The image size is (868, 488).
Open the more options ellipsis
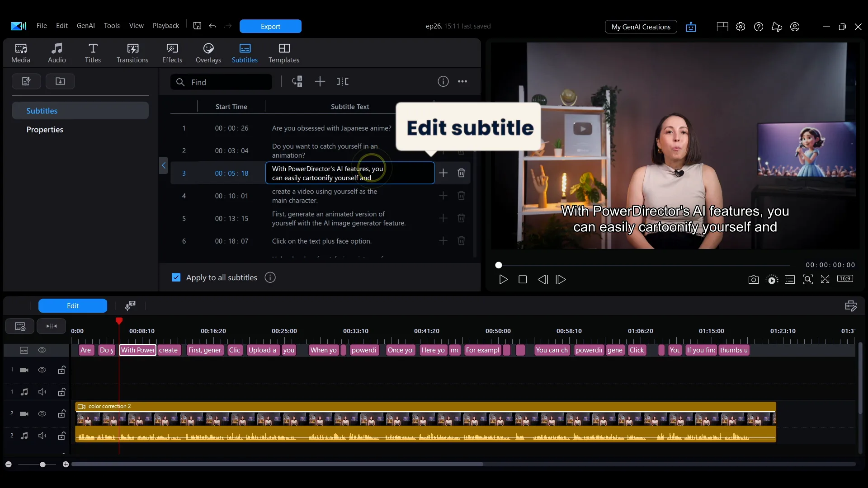click(x=462, y=81)
